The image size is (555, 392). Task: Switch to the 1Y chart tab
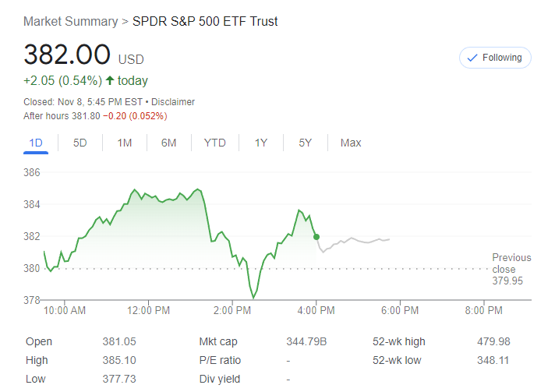pyautogui.click(x=261, y=143)
